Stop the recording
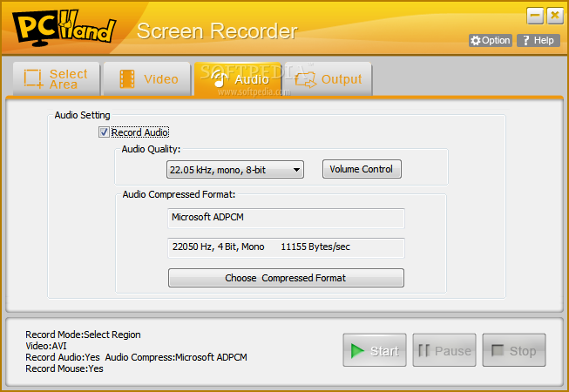 click(x=514, y=350)
